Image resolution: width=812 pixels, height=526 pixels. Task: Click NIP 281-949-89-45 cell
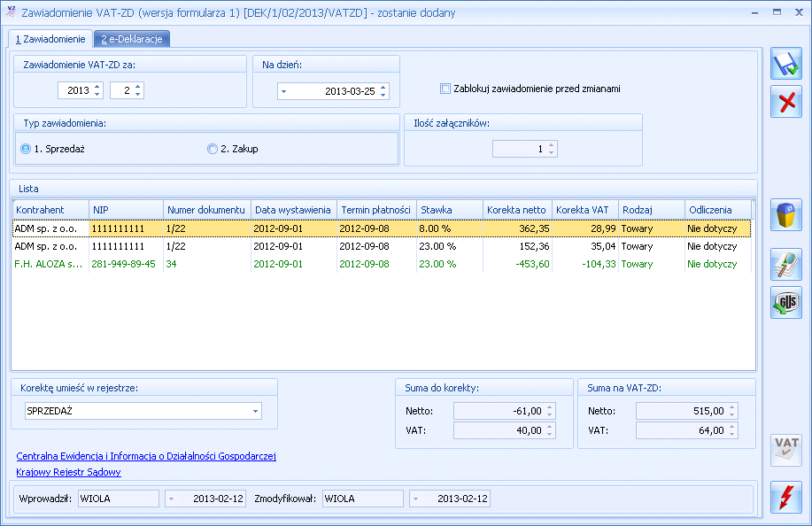click(126, 264)
